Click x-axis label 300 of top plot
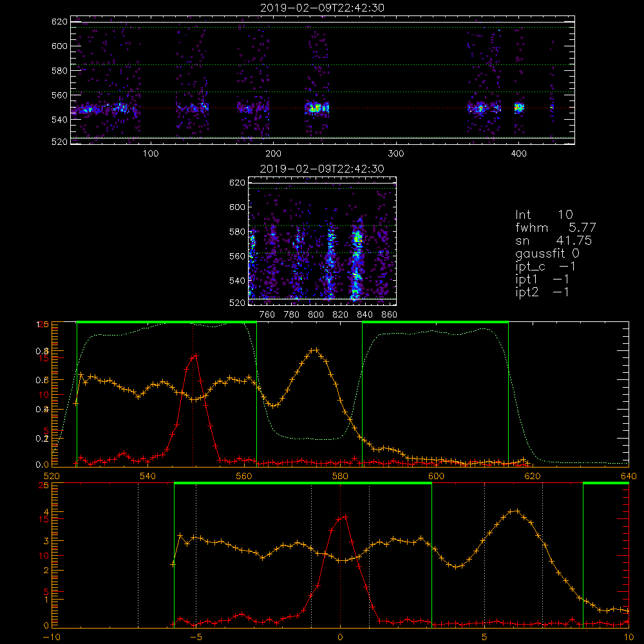This screenshot has width=644, height=644. (x=396, y=154)
